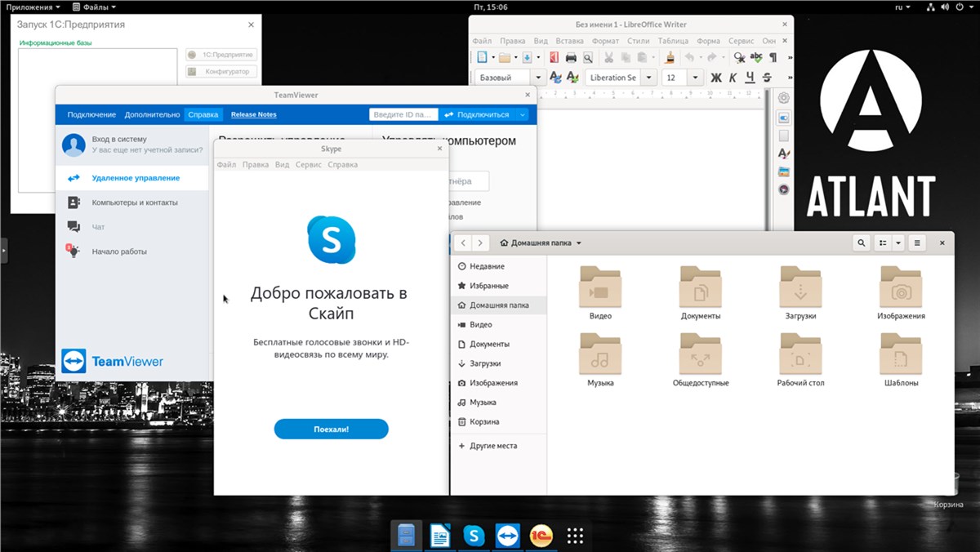This screenshot has height=552, width=980.
Task: Click the Export as PDF icon in Writer
Action: [554, 57]
